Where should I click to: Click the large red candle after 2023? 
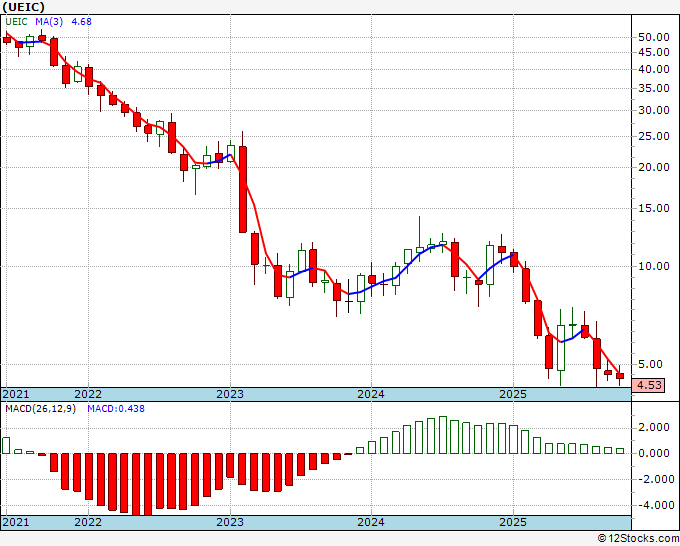coord(243,189)
